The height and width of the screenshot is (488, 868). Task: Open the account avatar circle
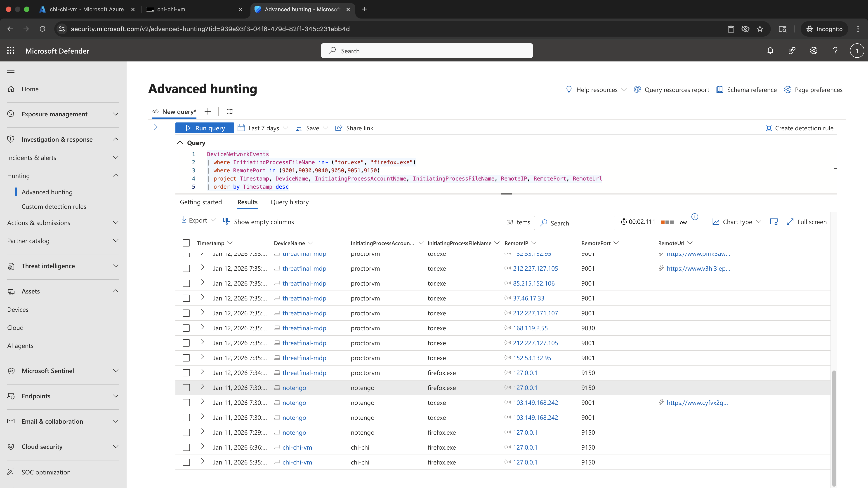click(857, 51)
